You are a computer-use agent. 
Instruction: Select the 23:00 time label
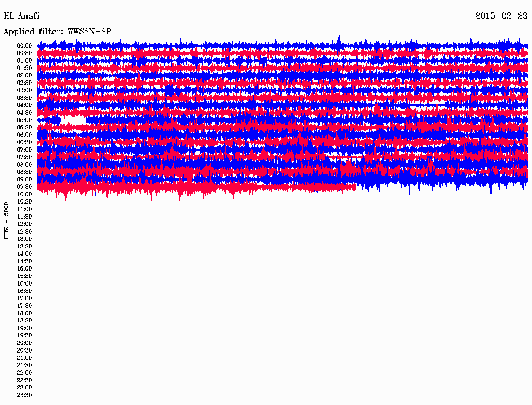point(24,387)
